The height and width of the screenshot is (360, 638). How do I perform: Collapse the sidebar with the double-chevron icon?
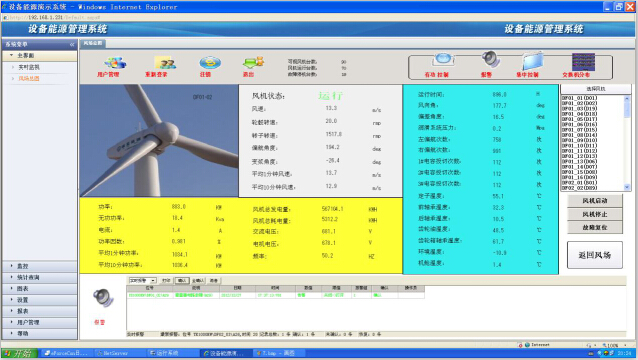72,44
